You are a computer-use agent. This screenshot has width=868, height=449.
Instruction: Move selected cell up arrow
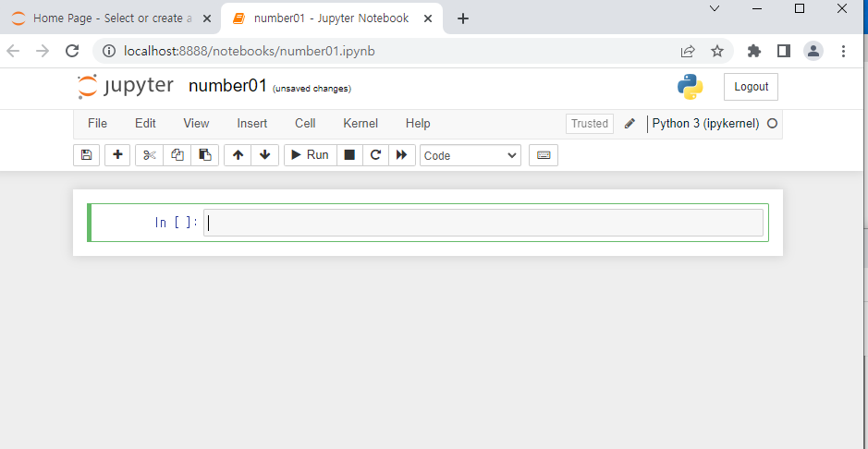pyautogui.click(x=238, y=155)
